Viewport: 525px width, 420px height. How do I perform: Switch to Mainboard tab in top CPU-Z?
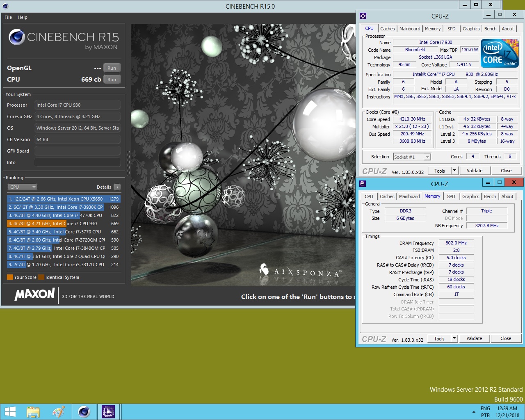point(410,29)
